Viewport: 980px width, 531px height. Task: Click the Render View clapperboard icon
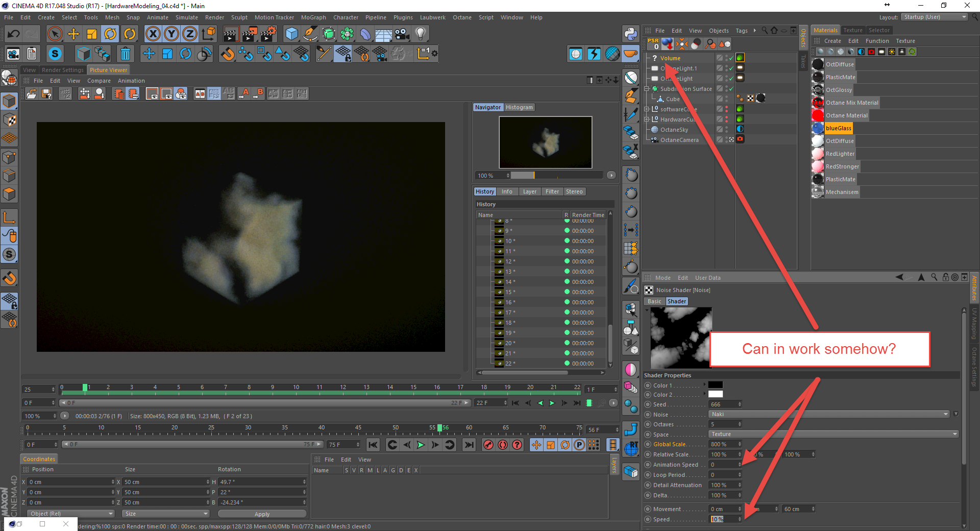point(231,34)
